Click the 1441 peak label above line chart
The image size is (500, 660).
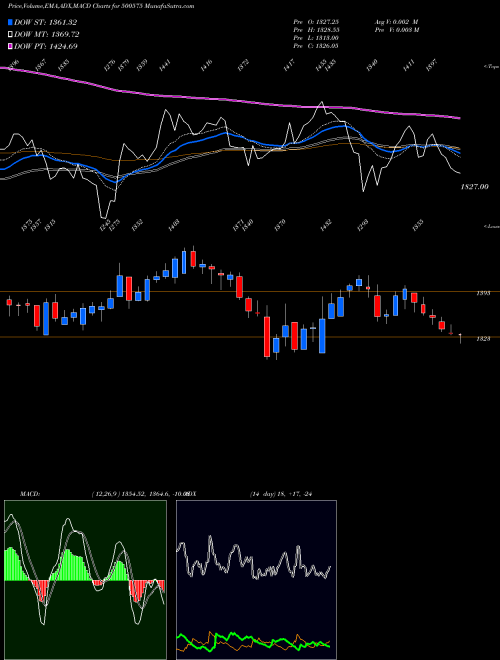click(165, 65)
